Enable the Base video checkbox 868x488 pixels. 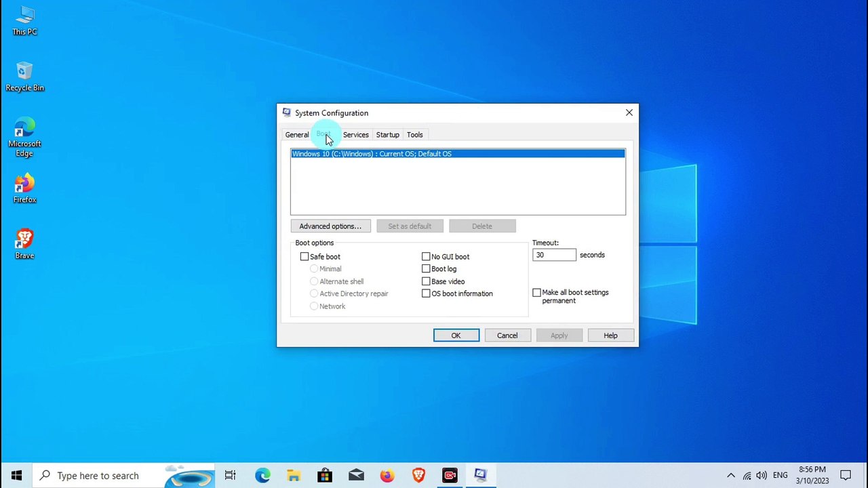coord(426,281)
